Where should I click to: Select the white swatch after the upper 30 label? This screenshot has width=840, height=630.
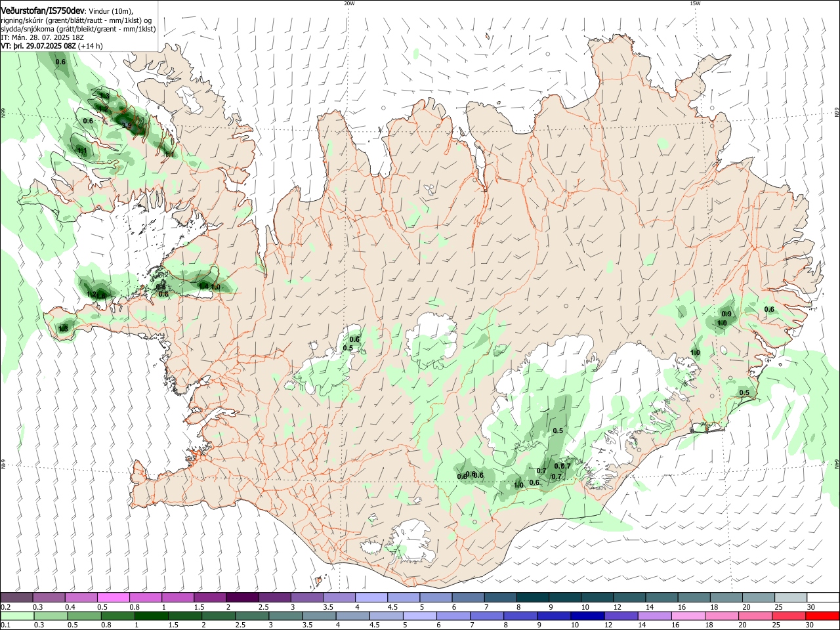823,598
